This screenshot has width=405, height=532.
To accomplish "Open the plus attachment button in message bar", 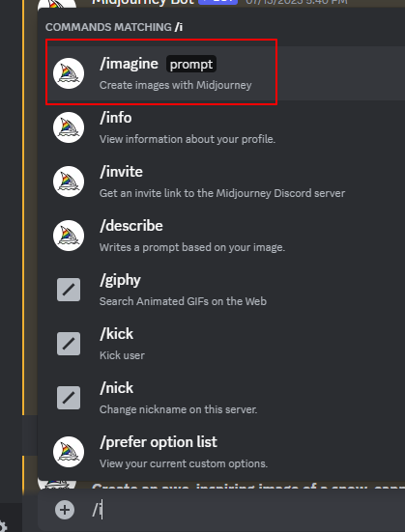I will tap(65, 510).
